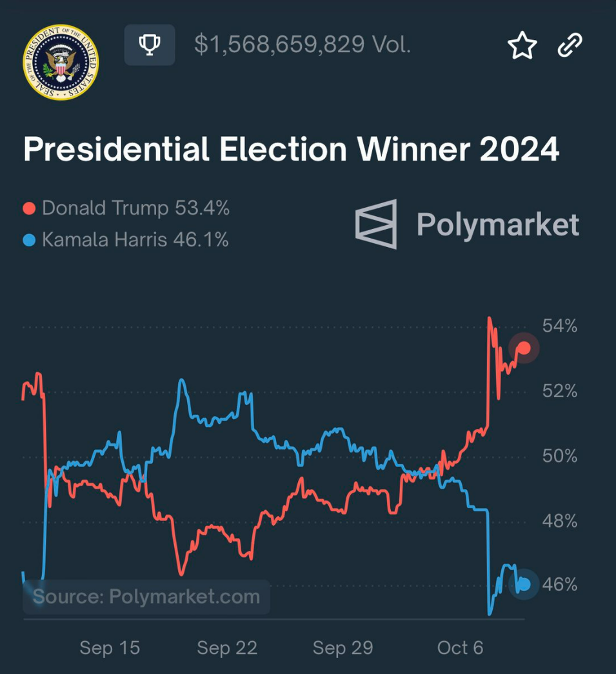Click the Presidential Seal image
The height and width of the screenshot is (674, 616).
tap(61, 62)
